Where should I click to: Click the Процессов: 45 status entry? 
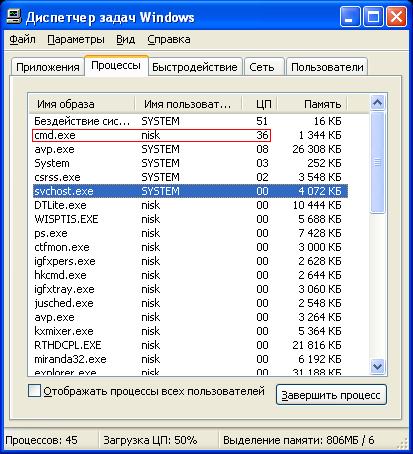coord(41,440)
